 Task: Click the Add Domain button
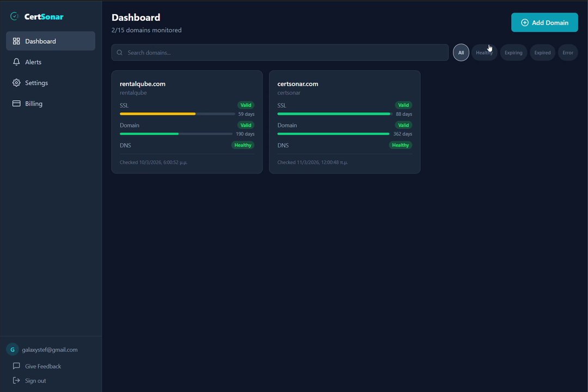tap(544, 22)
